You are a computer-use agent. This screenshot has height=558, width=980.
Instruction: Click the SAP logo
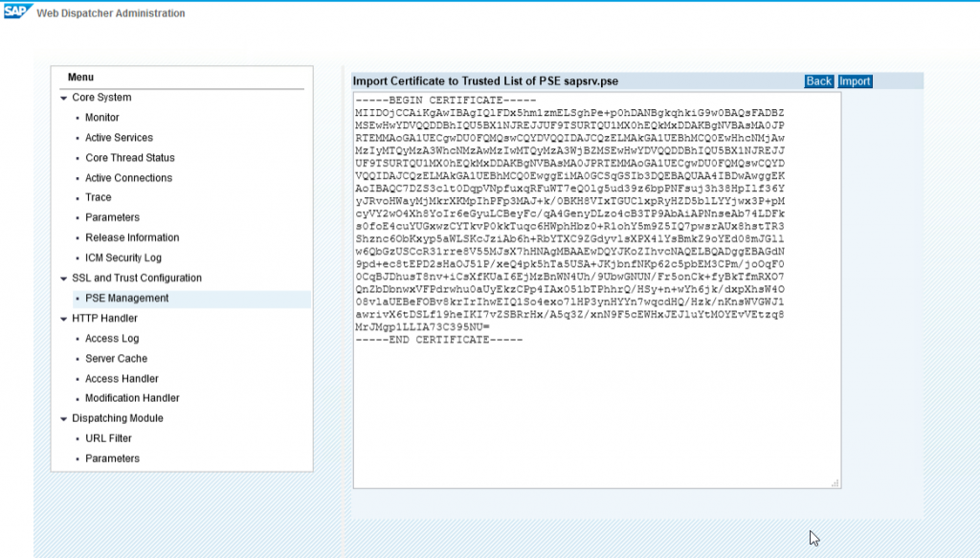[18, 11]
